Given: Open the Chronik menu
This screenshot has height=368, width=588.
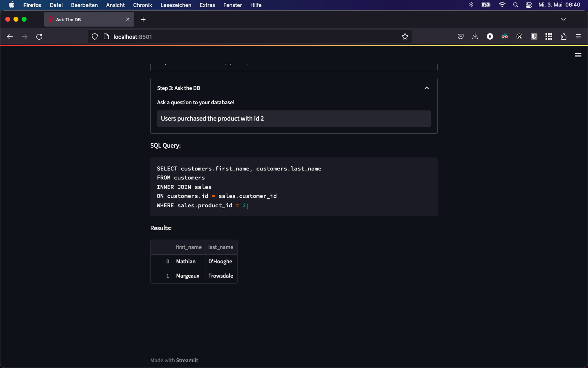Looking at the screenshot, I should [143, 5].
